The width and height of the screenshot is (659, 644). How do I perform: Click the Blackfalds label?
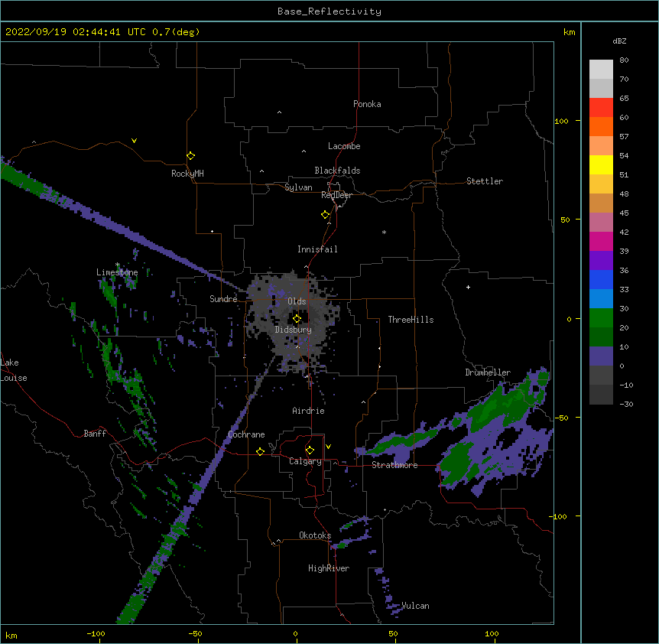click(x=337, y=171)
